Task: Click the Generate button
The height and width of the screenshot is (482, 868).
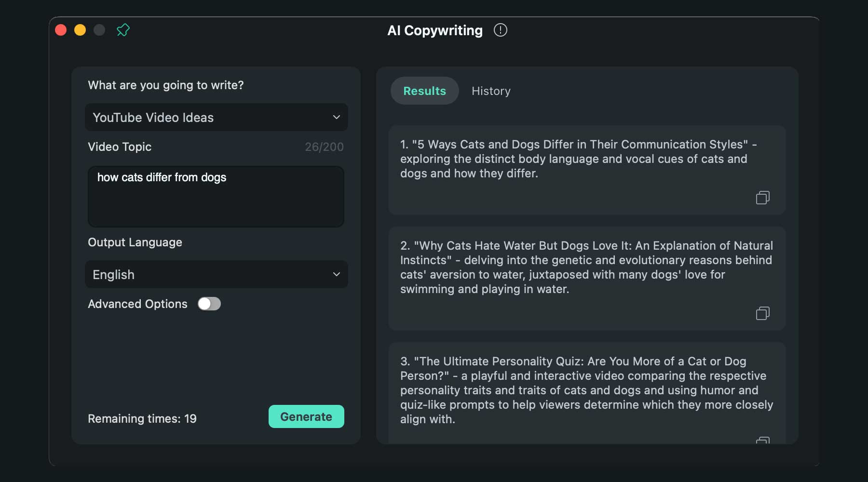Action: [306, 416]
